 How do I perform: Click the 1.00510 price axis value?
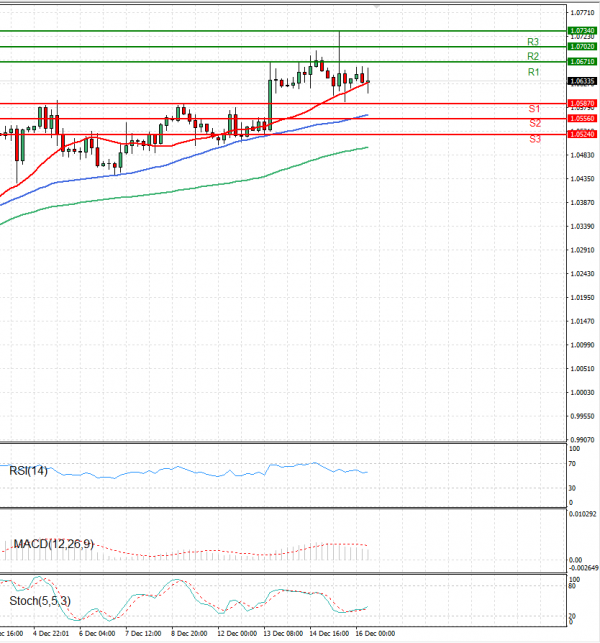[x=582, y=369]
